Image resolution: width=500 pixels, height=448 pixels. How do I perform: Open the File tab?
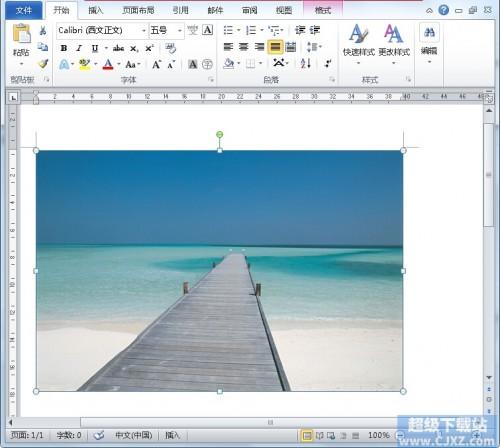click(x=24, y=10)
